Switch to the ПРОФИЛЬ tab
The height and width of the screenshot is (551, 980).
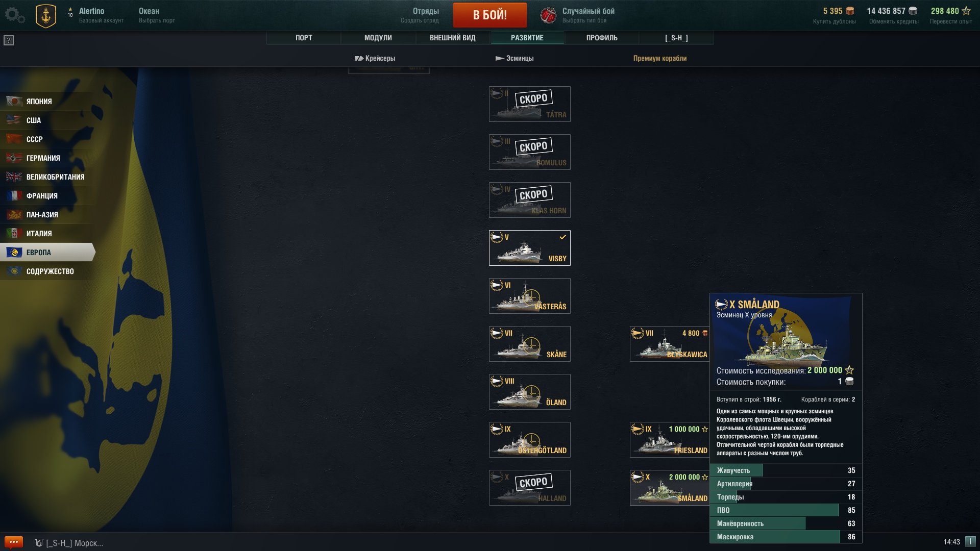pyautogui.click(x=602, y=38)
